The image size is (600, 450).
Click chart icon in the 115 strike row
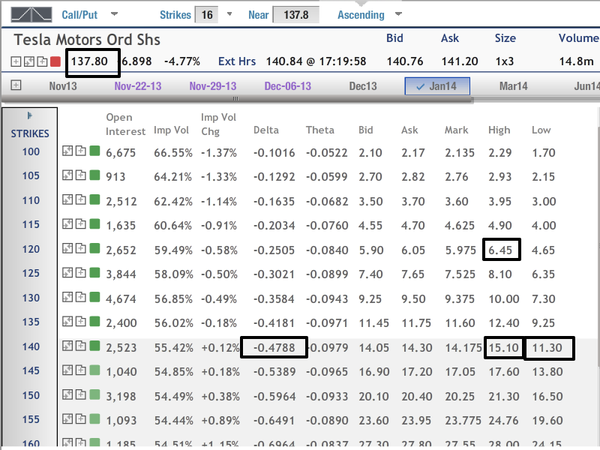(x=67, y=224)
